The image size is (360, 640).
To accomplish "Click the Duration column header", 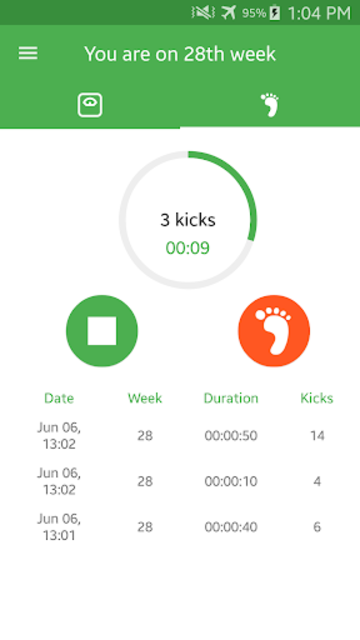I will click(x=231, y=398).
